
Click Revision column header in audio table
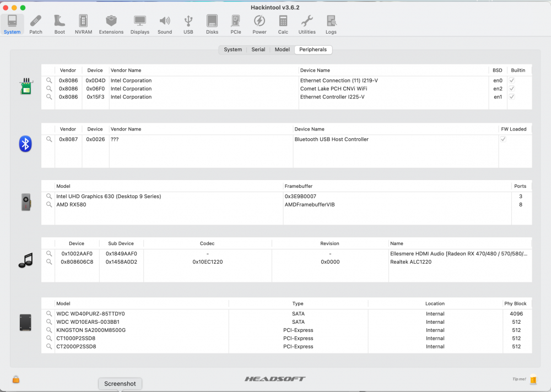329,243
